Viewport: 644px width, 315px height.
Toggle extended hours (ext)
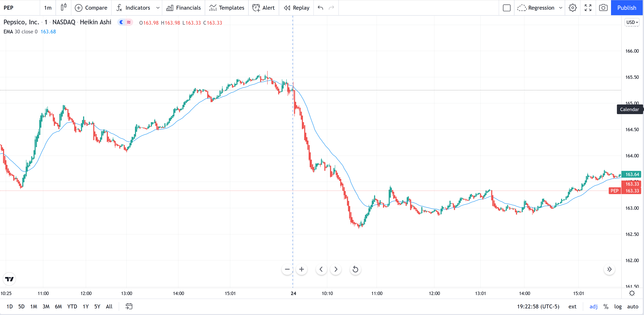point(572,306)
